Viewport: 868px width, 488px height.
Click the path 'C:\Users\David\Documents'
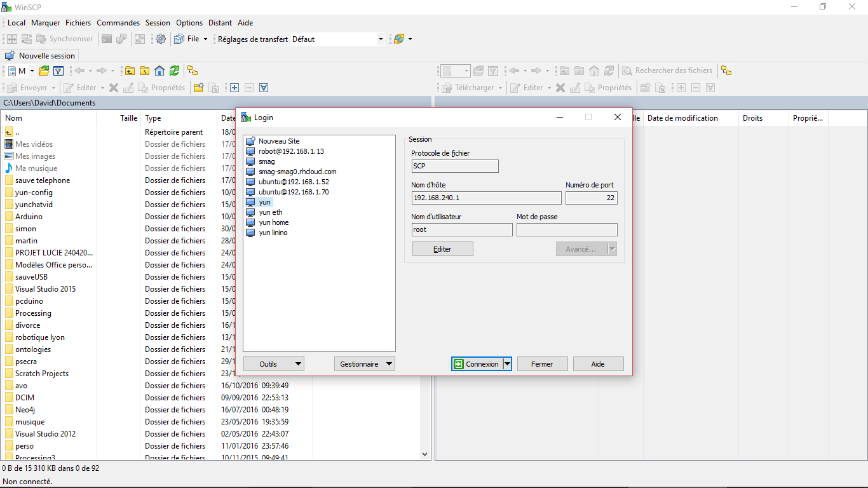click(49, 103)
